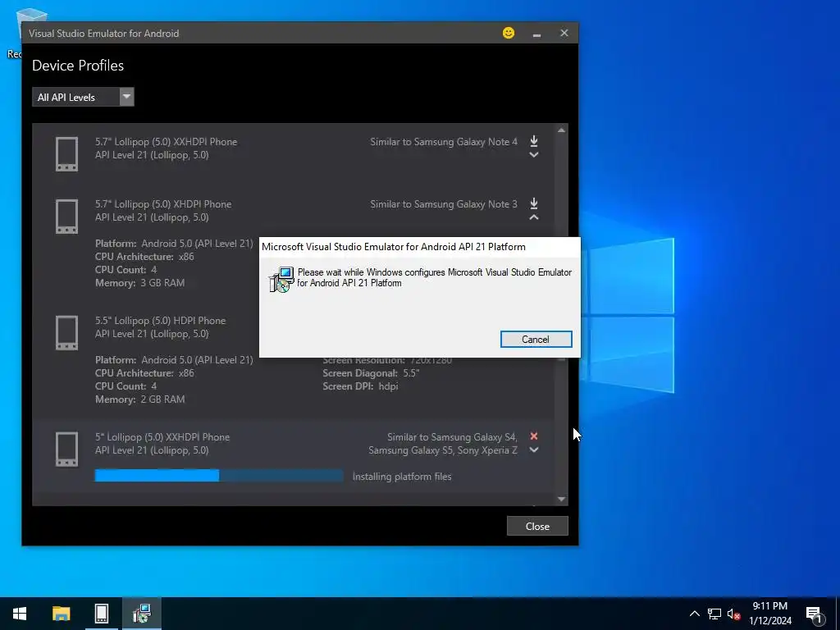Image resolution: width=840 pixels, height=630 pixels.
Task: Click the smiley feedback icon
Action: click(509, 33)
